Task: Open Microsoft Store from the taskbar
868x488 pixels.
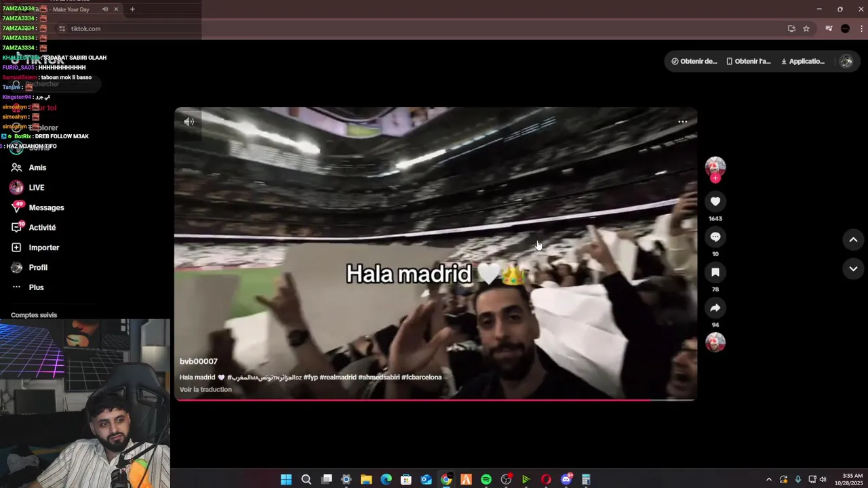Action: [406, 479]
